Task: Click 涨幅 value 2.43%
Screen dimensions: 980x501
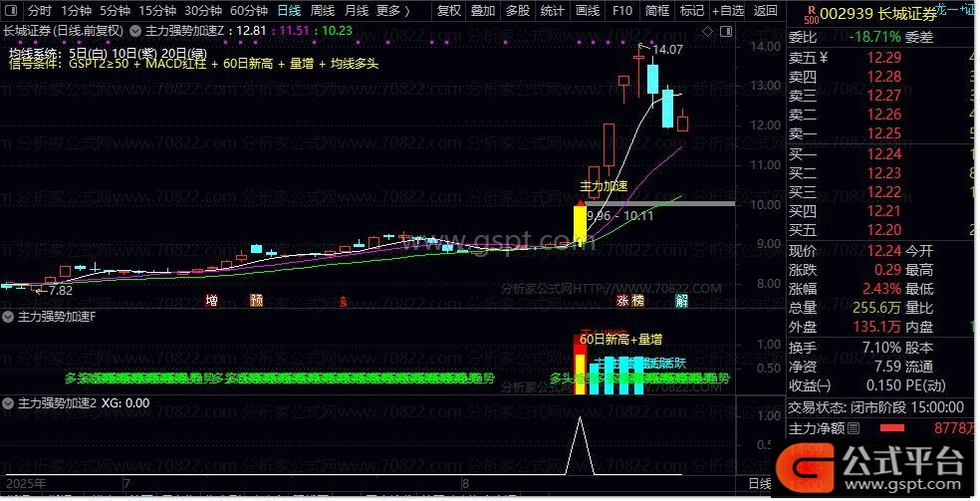Action: [881, 289]
